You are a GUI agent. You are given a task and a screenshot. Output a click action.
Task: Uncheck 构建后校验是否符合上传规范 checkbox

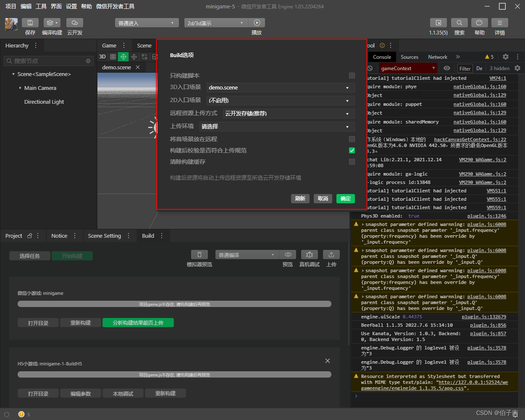(x=352, y=150)
